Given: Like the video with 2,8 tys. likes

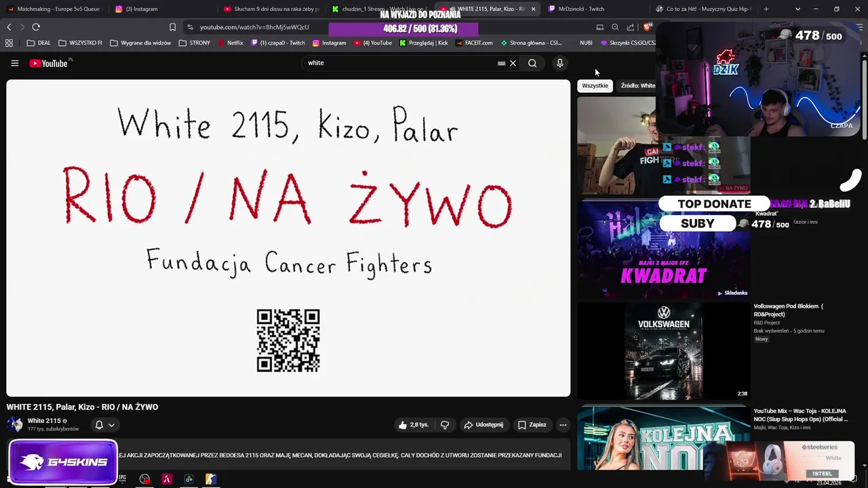Looking at the screenshot, I should coord(414,425).
